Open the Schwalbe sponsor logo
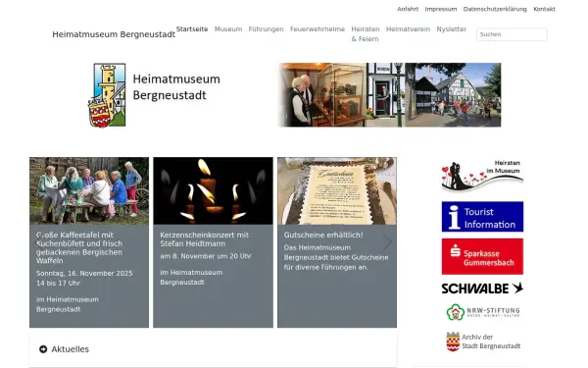The width and height of the screenshot is (588, 368). (482, 288)
